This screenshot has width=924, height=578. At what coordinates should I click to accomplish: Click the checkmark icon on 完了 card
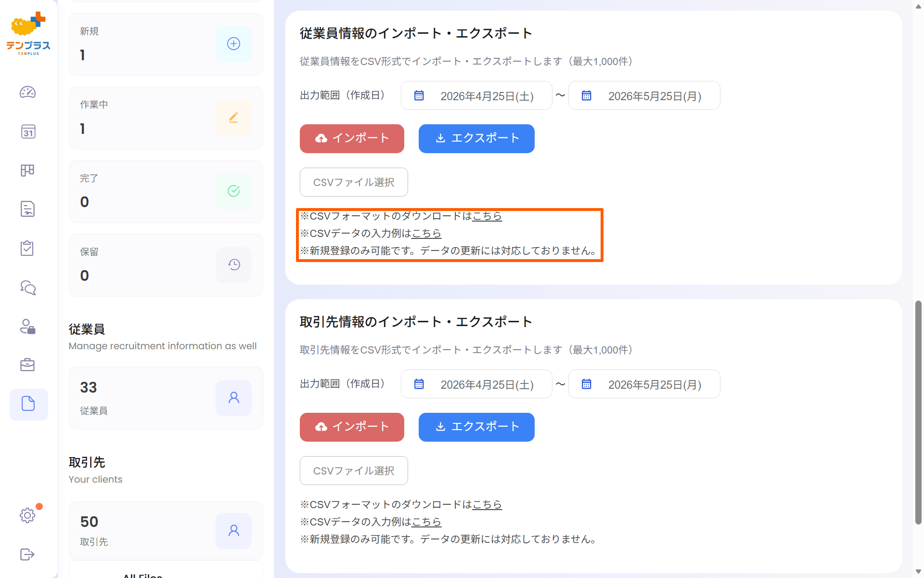point(233,191)
